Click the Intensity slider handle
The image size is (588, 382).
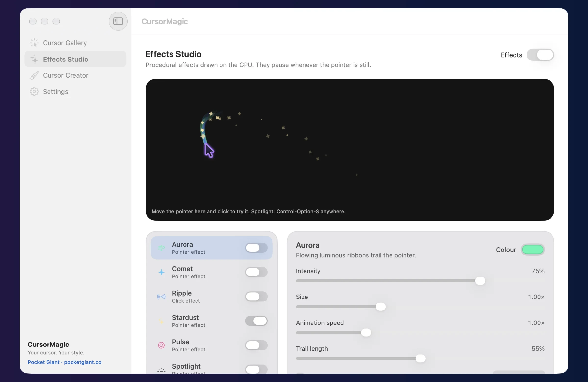[480, 281]
